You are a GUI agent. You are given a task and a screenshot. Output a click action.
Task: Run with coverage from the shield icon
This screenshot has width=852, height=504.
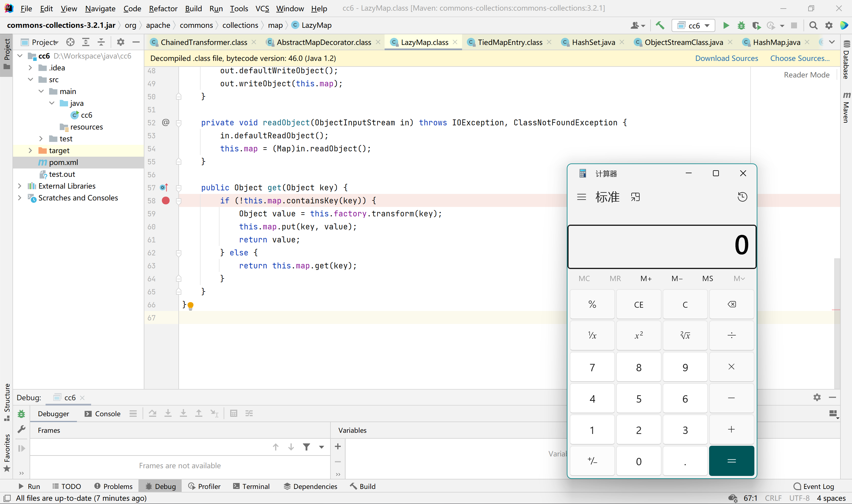coord(756,25)
